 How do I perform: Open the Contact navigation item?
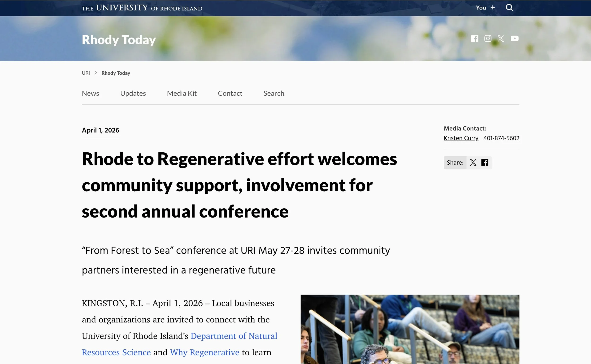pos(230,93)
